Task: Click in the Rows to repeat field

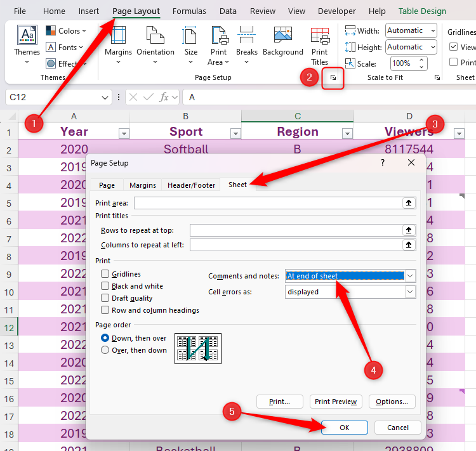Action: 296,230
